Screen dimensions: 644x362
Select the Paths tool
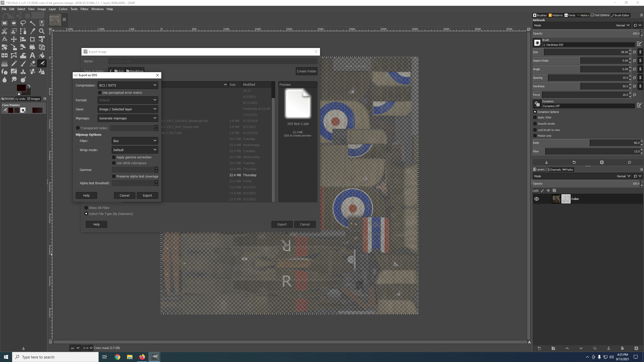pos(23,31)
